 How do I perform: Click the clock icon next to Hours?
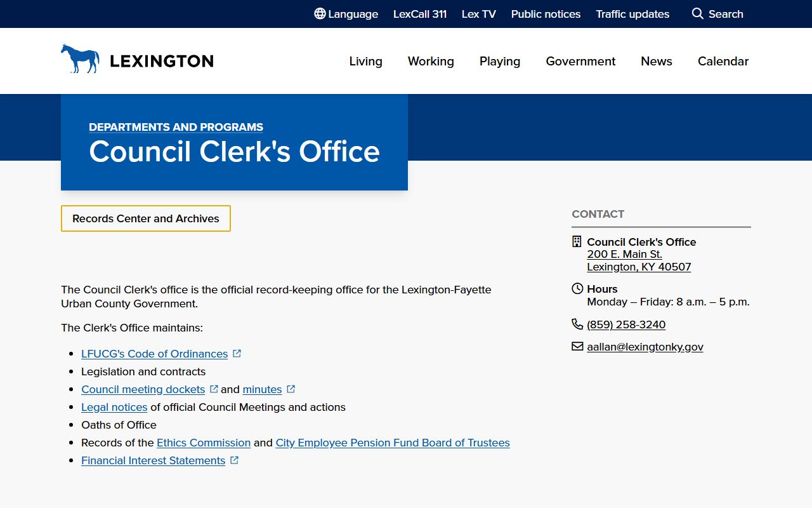tap(577, 288)
